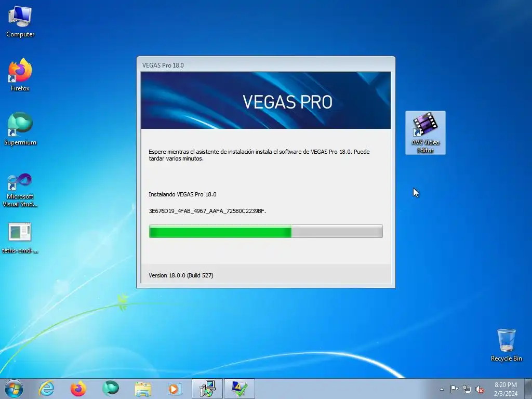Launch Internet Explorer from the taskbar
Viewport: 532px width, 399px height.
coord(46,389)
